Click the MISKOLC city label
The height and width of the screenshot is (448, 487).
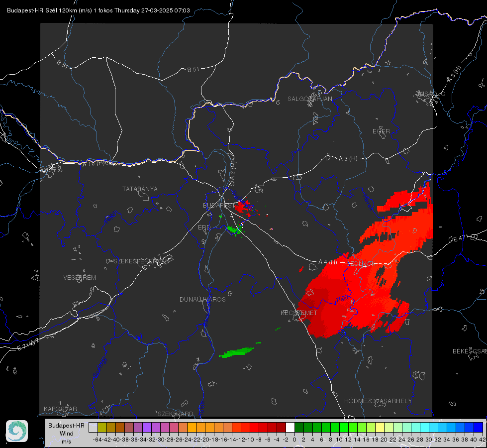[x=431, y=94]
